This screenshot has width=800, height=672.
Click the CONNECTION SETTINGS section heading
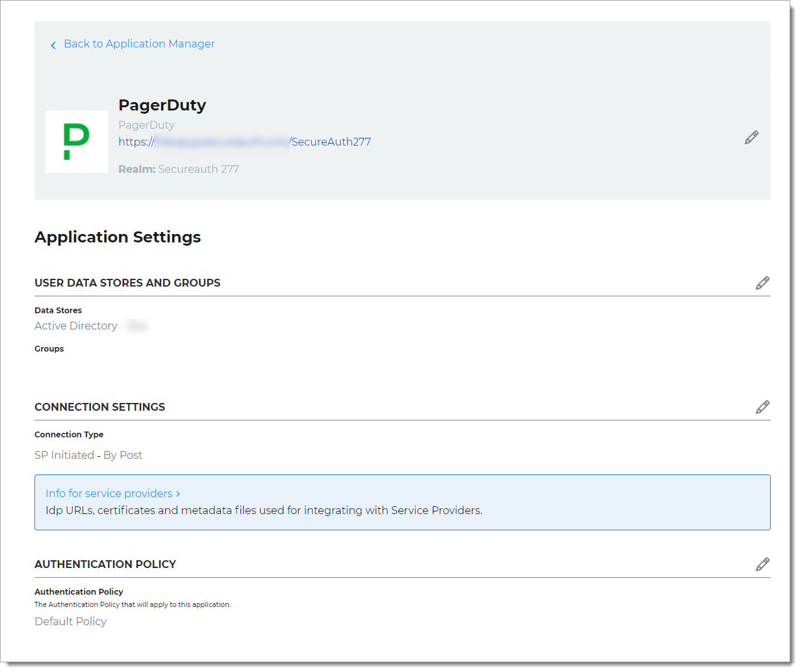click(99, 407)
